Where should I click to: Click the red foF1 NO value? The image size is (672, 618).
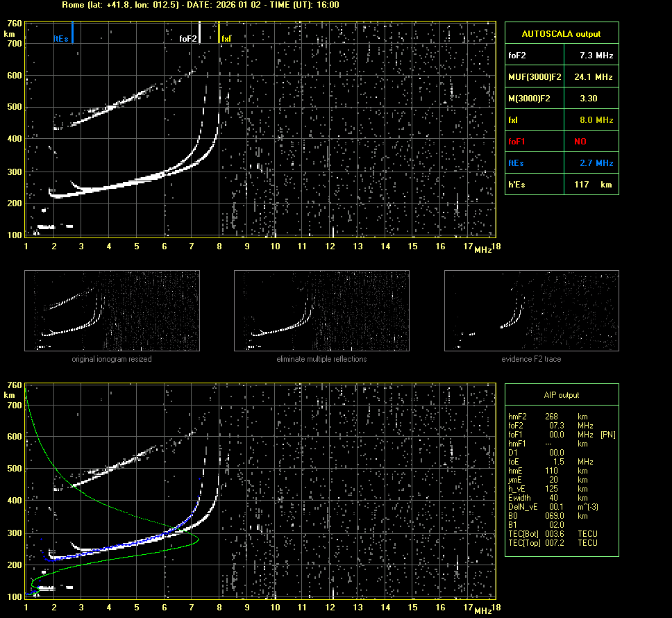580,142
